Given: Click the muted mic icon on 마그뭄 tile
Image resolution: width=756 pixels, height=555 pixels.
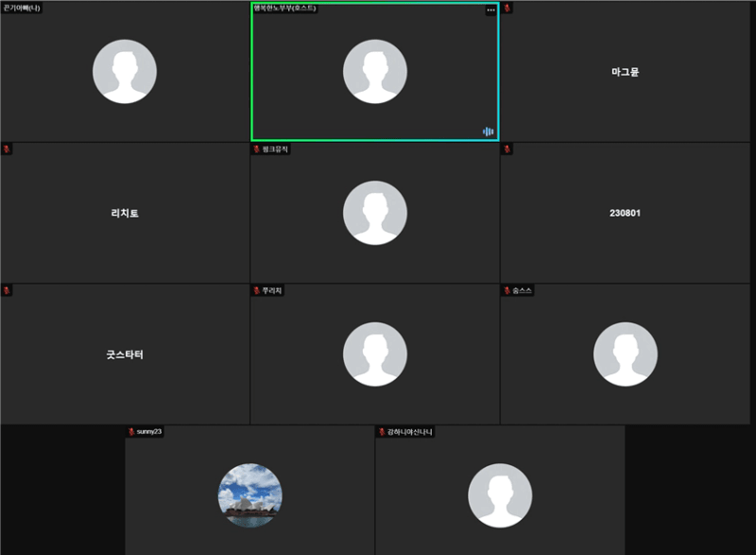Looking at the screenshot, I should click(x=507, y=8).
